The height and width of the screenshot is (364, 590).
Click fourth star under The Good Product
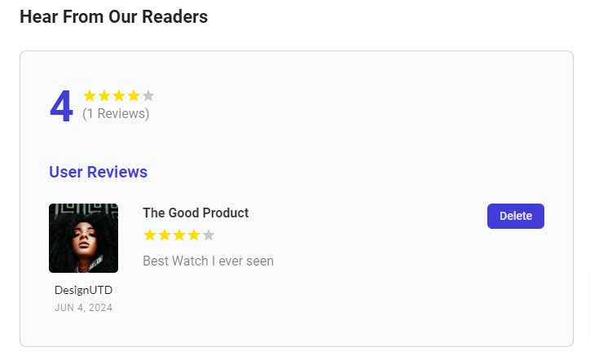pos(194,235)
